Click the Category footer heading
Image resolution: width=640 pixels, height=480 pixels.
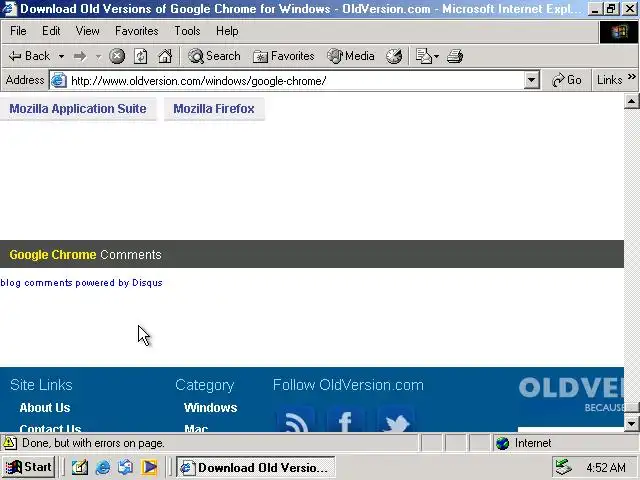coord(204,385)
